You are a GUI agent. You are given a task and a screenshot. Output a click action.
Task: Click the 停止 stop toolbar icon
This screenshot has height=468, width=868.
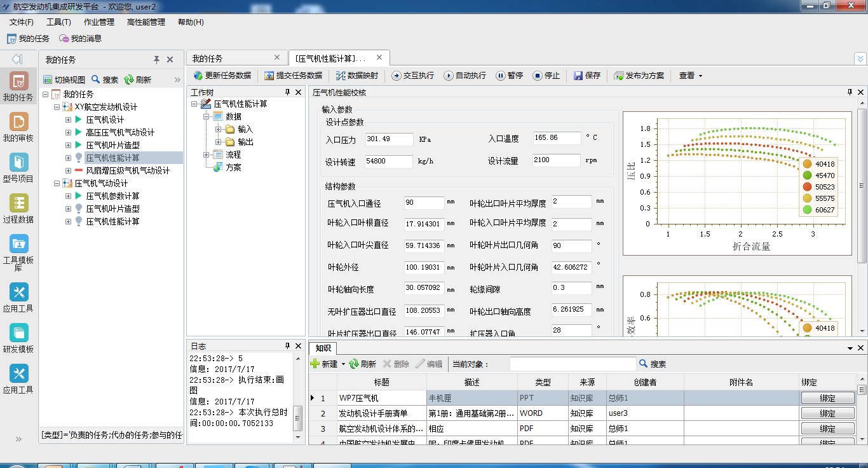538,76
